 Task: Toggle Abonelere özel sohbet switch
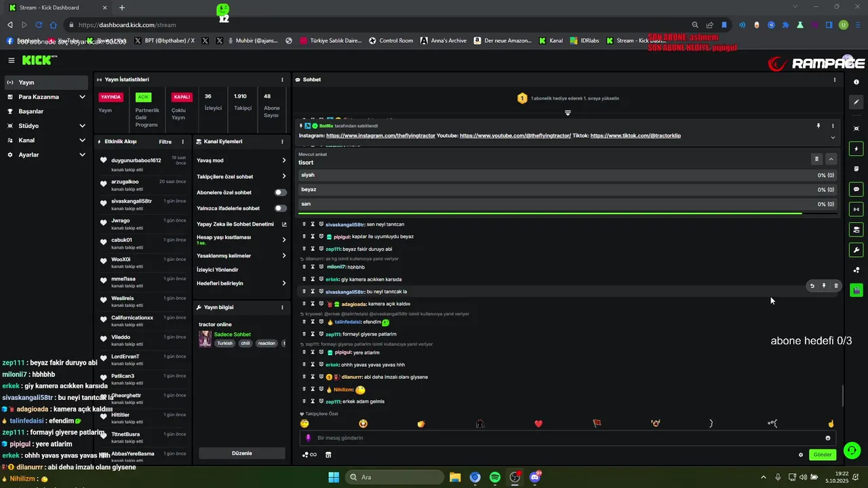280,192
